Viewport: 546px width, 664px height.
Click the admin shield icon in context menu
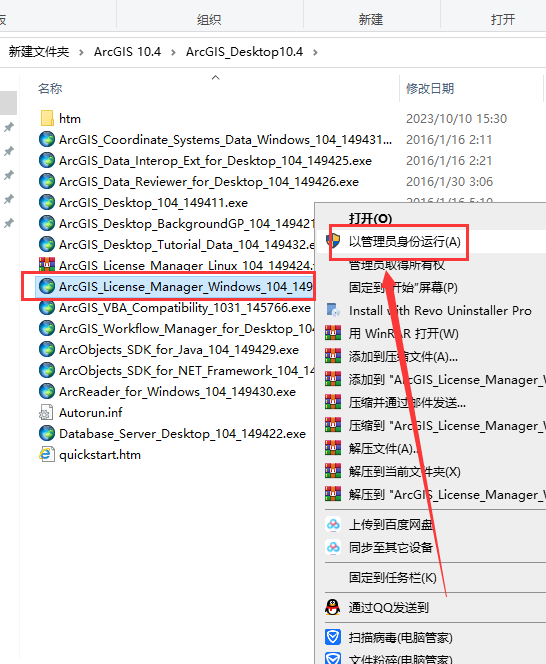tap(333, 241)
